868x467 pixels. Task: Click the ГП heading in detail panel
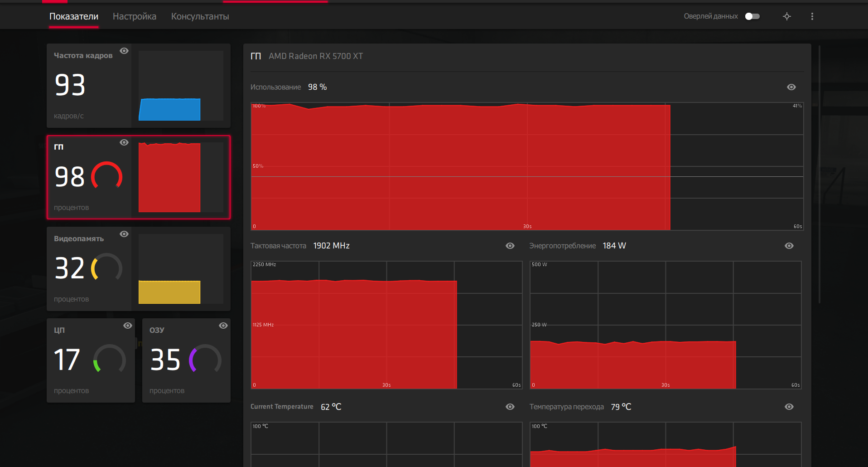click(x=256, y=56)
